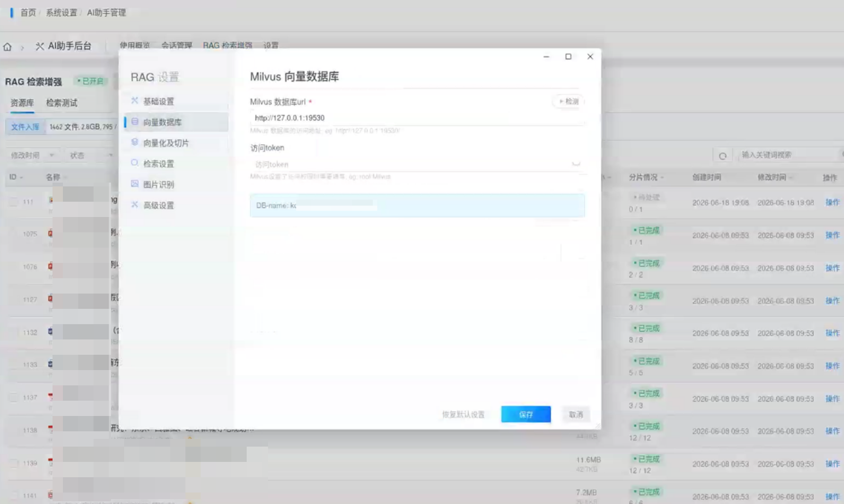This screenshot has width=844, height=504.
Task: Sort by the ID column header
Action: (16, 177)
